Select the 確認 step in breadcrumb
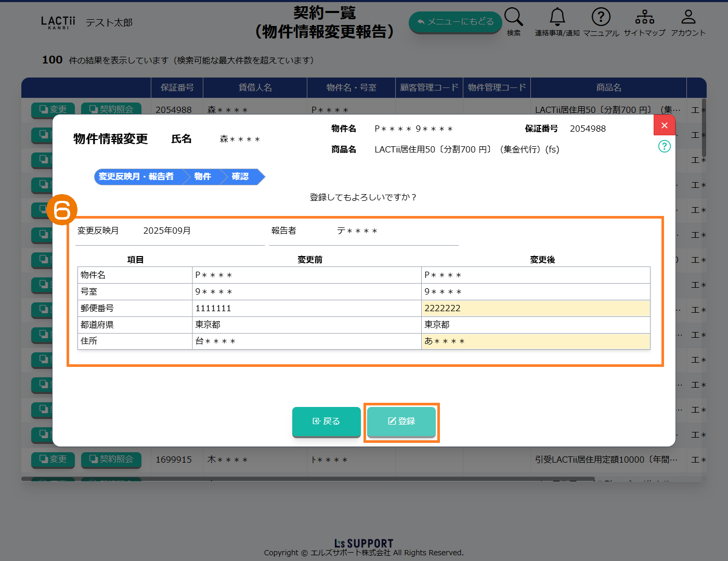The height and width of the screenshot is (561, 728). [240, 177]
